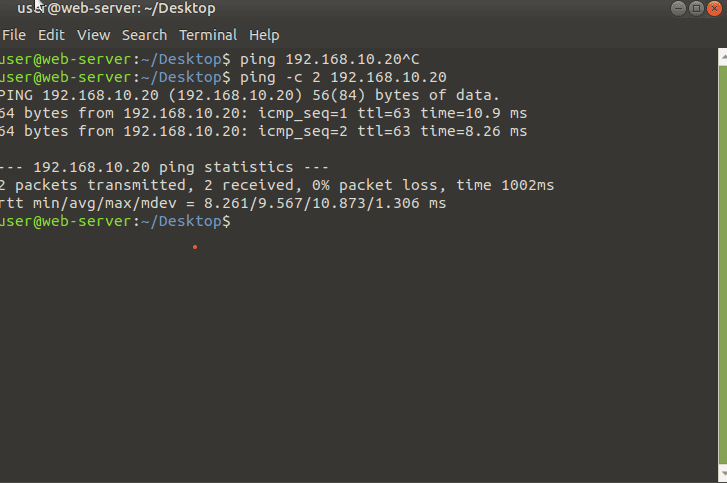Click the 0% packet loss summary line
This screenshot has width=727, height=483.
coord(277,185)
